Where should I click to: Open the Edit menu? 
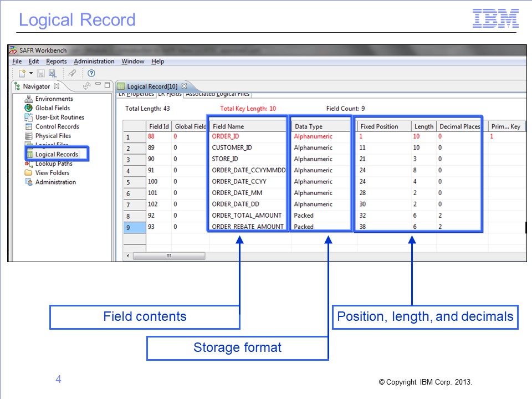point(34,62)
